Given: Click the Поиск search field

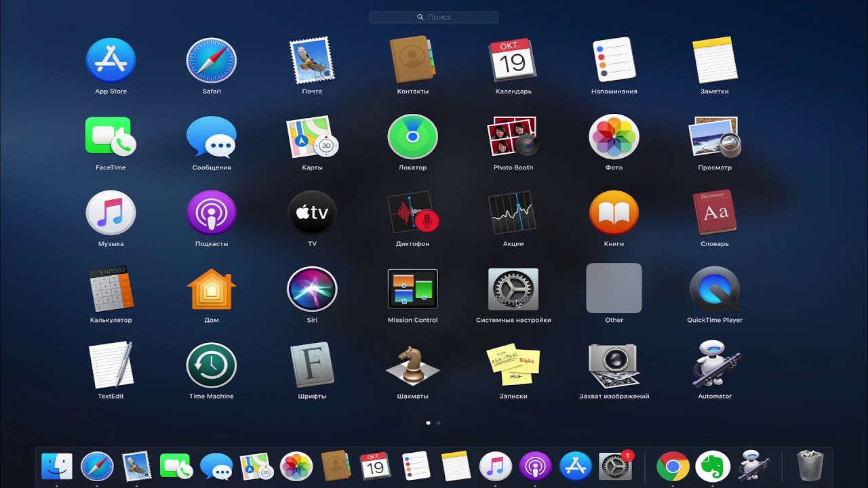Looking at the screenshot, I should [434, 17].
